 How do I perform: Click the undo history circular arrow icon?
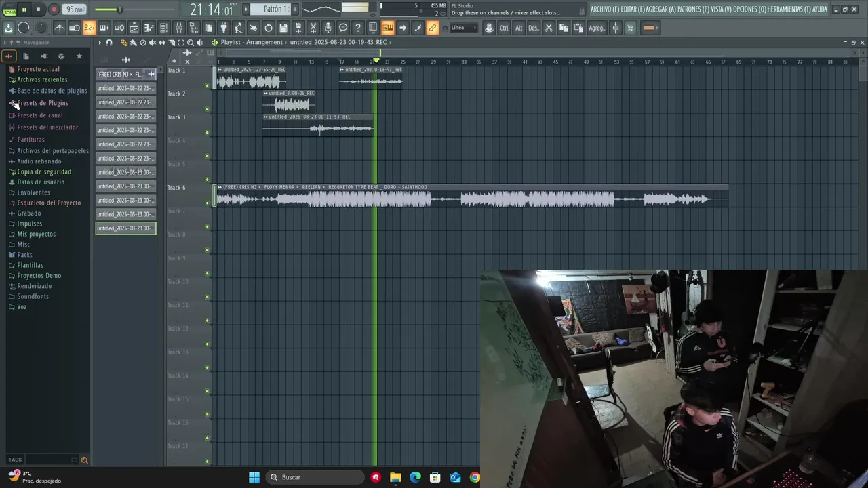269,28
